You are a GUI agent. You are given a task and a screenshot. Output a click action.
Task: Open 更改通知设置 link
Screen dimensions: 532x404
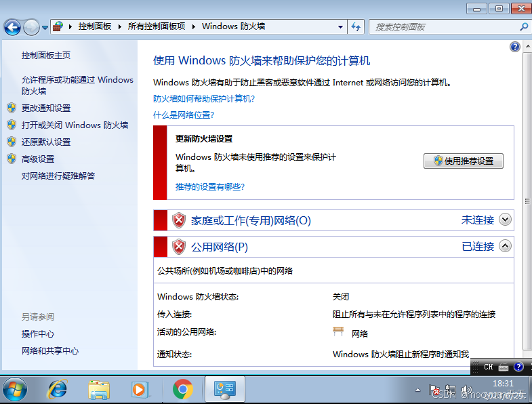click(x=46, y=108)
